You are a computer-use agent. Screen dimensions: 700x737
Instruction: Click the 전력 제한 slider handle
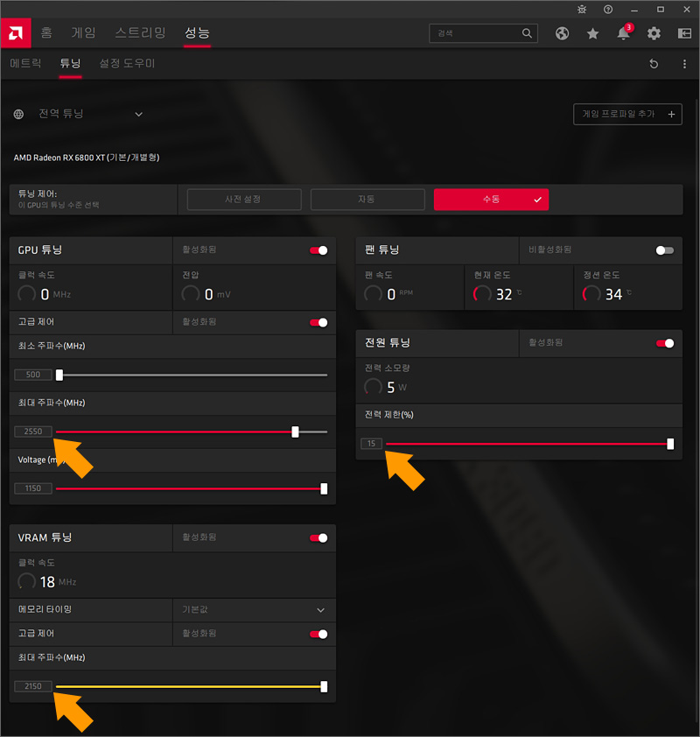coord(670,444)
